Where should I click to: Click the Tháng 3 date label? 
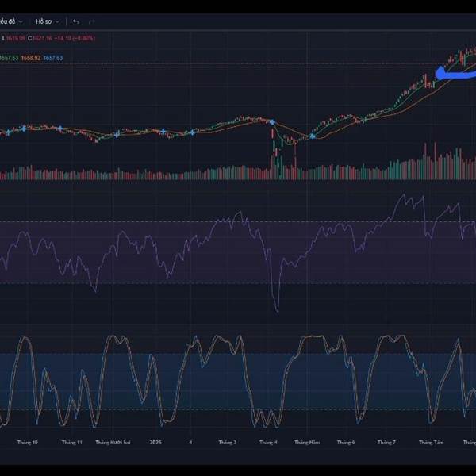coord(228,443)
